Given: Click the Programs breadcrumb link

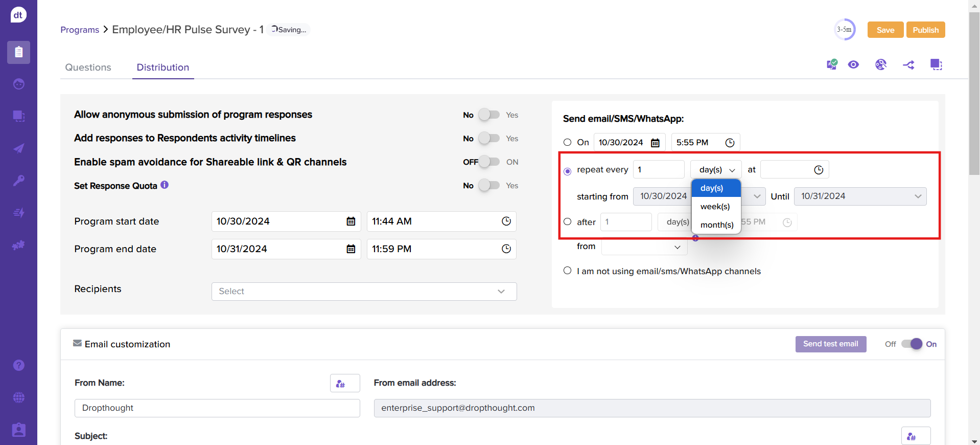Looking at the screenshot, I should click(x=80, y=30).
